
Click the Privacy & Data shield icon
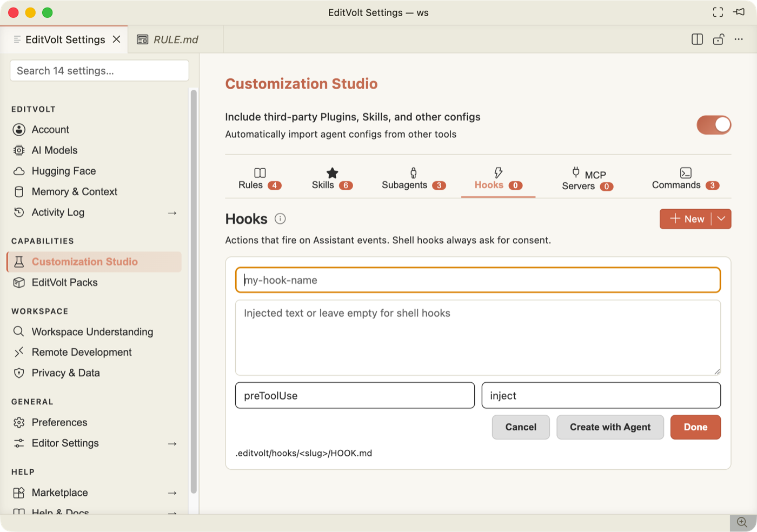[19, 373]
